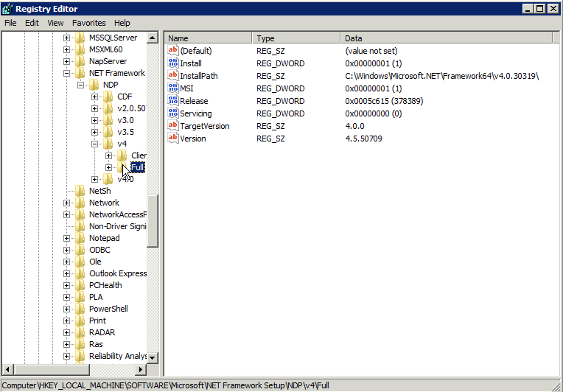Expand the CDF key
Viewport: 563px width, 392px height.
coord(94,97)
